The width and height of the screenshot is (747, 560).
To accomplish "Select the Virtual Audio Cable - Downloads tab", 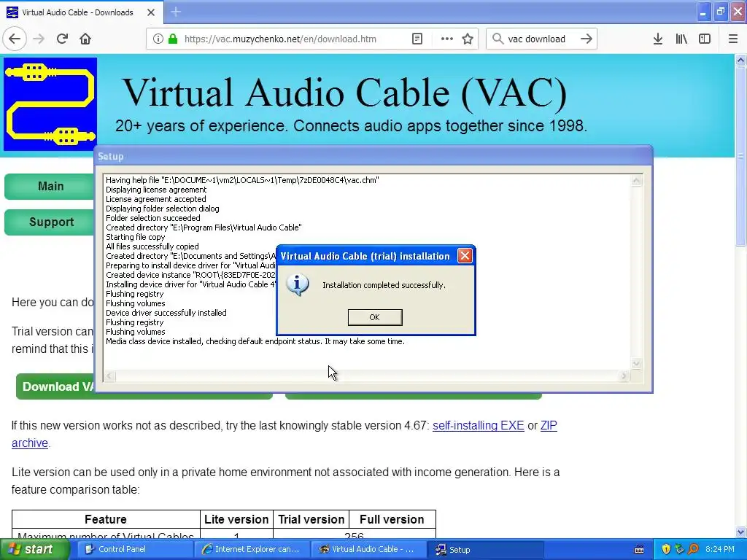I will (x=82, y=12).
